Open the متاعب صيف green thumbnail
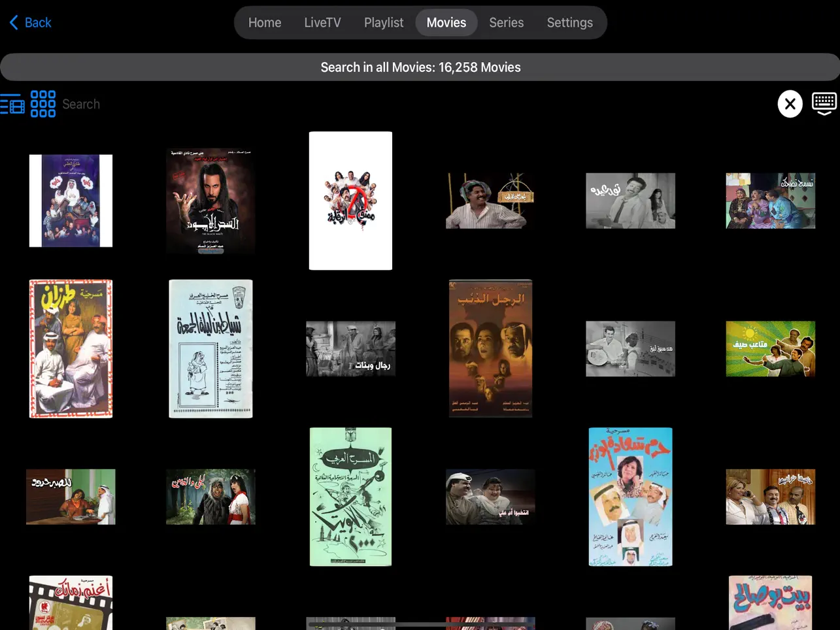 (x=770, y=348)
